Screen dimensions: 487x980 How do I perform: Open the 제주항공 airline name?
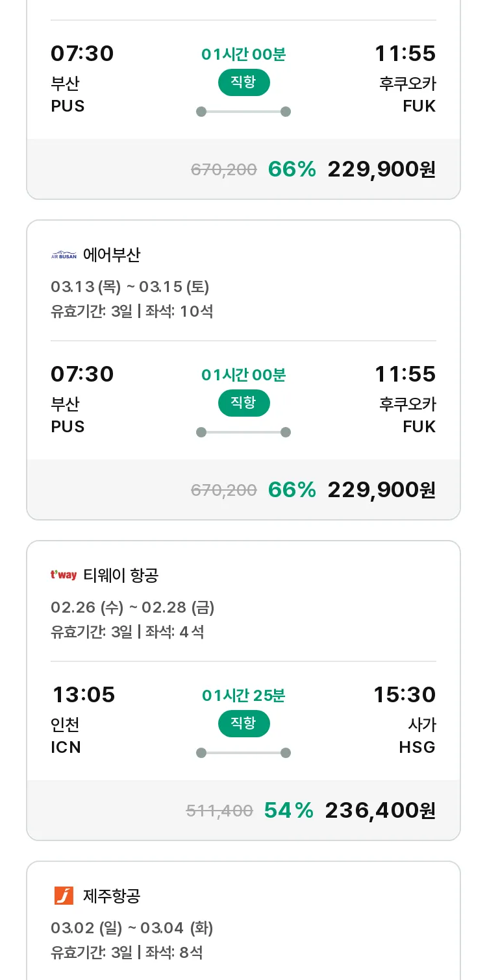[112, 896]
